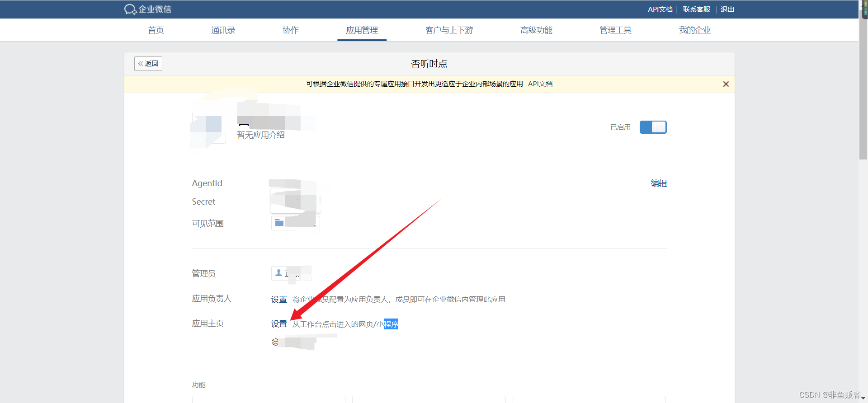The image size is (868, 403).
Task: Switch to the 协作 tab
Action: click(290, 30)
